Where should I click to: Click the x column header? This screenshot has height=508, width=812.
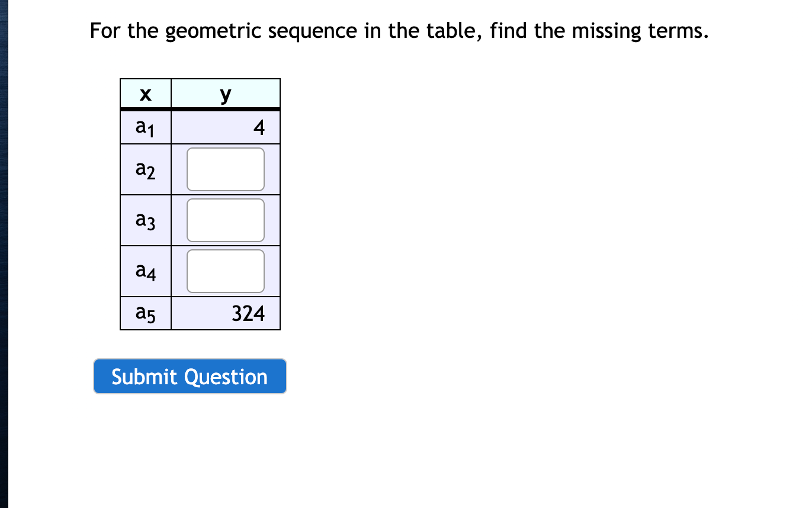click(x=146, y=94)
